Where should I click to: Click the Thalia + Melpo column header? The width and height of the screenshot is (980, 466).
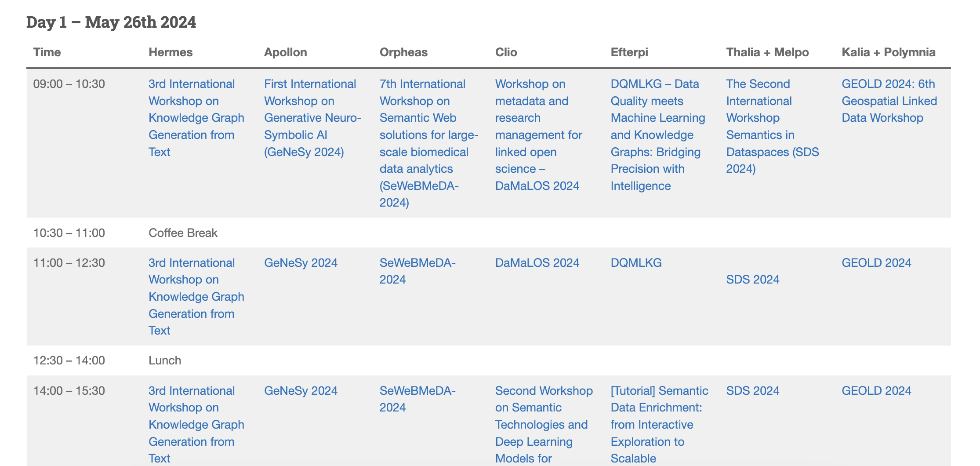(x=767, y=52)
